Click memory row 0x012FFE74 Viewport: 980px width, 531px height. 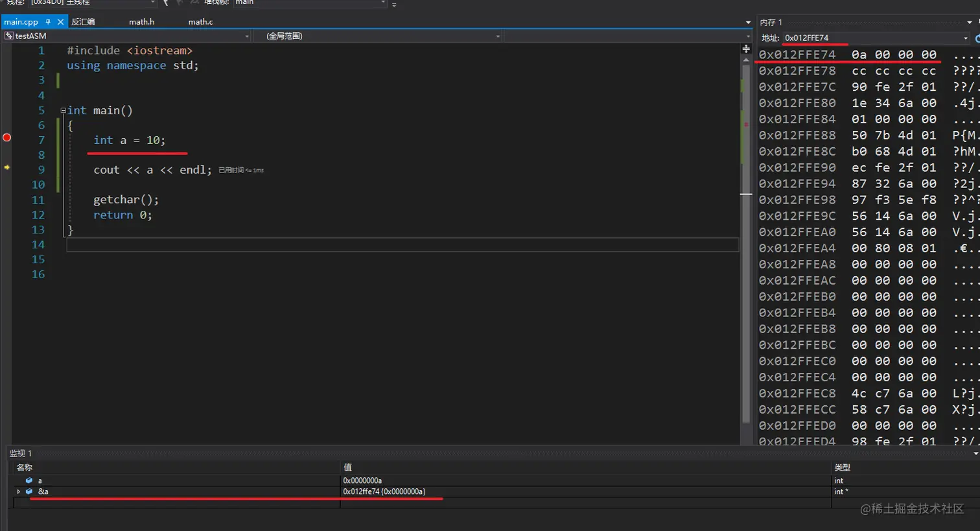(x=869, y=55)
